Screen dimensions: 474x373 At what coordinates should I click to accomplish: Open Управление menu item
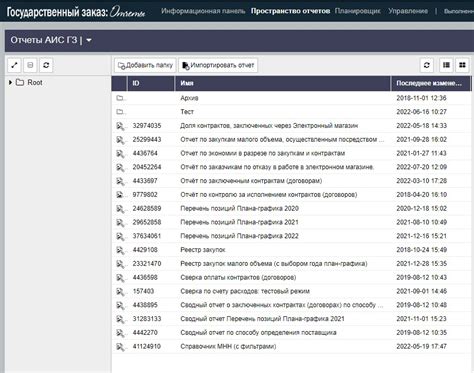pos(408,11)
